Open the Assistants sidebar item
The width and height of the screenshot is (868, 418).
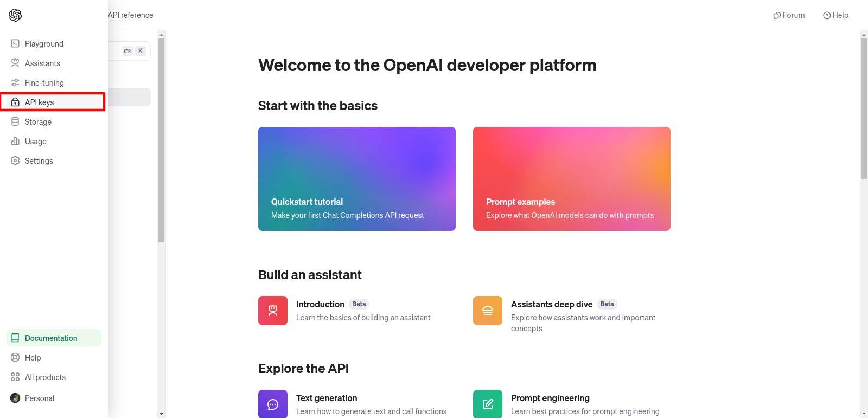pyautogui.click(x=42, y=63)
